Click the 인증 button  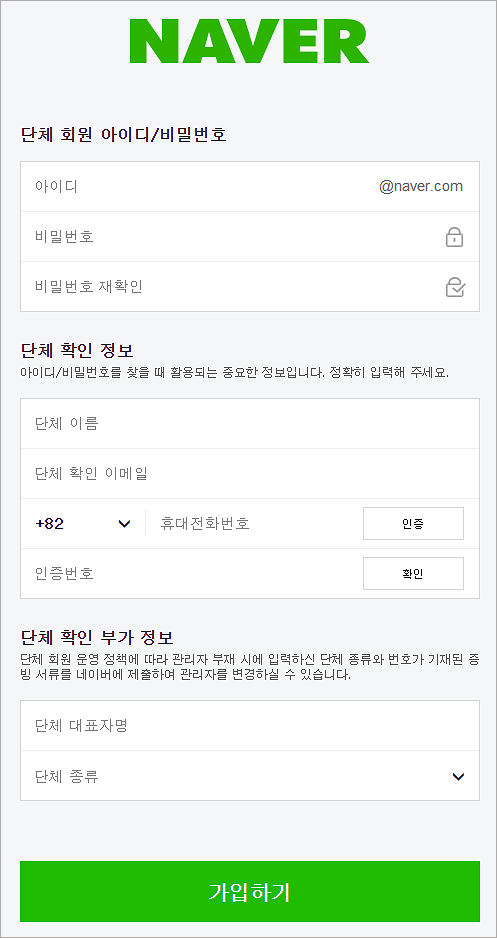point(413,523)
